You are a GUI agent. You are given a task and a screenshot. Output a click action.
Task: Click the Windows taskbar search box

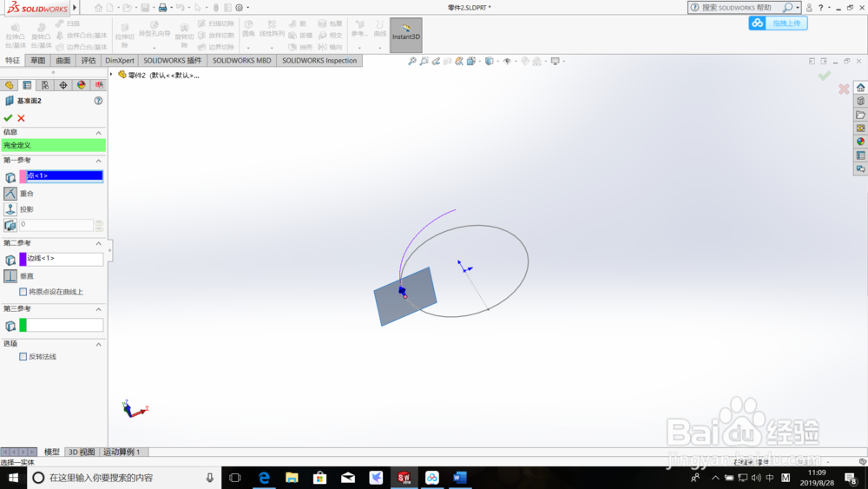point(124,478)
